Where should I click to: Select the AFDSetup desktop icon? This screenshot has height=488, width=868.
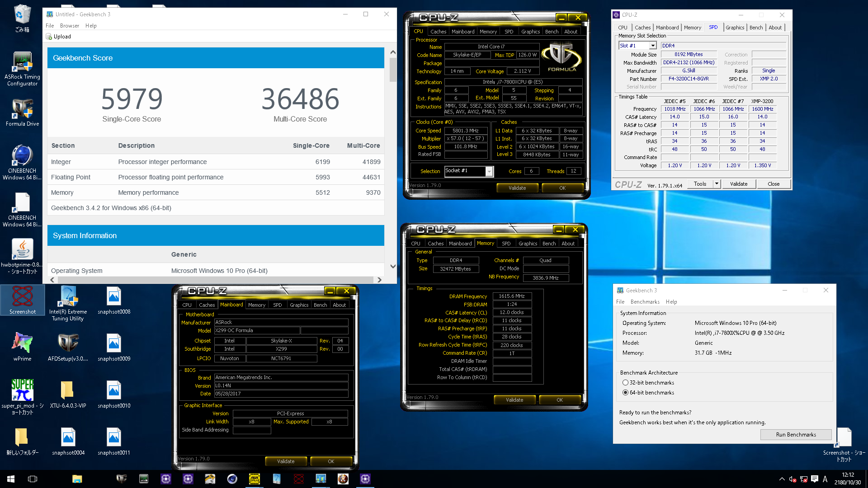point(68,347)
